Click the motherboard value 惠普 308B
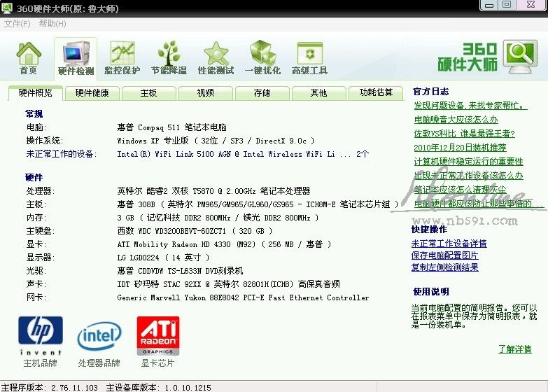This screenshot has width=548, height=392. [x=258, y=204]
